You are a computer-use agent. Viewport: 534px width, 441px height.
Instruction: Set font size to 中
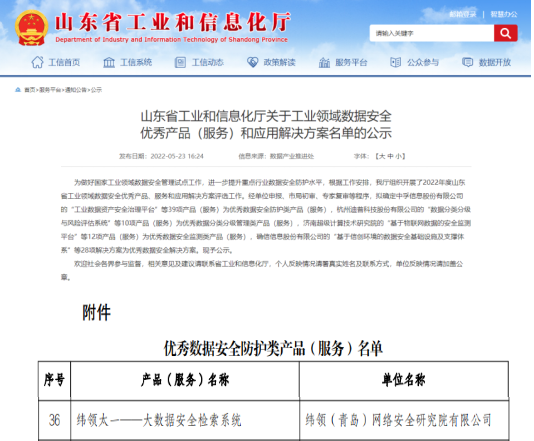[390, 156]
